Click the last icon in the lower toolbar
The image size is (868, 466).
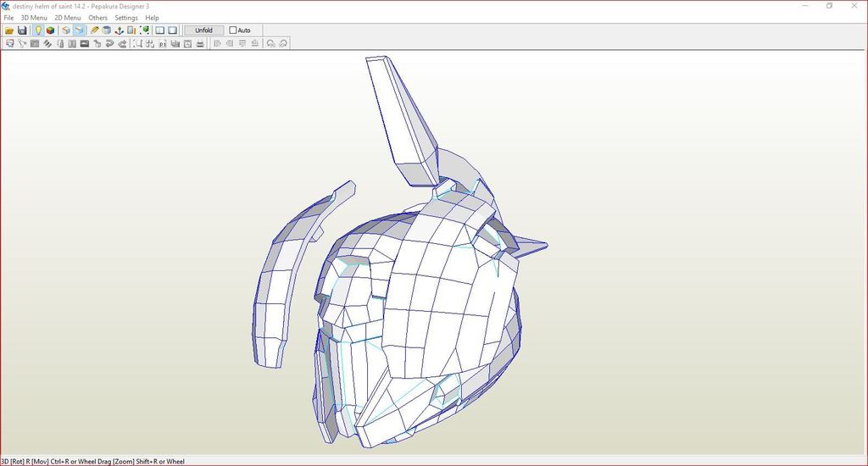[x=283, y=44]
